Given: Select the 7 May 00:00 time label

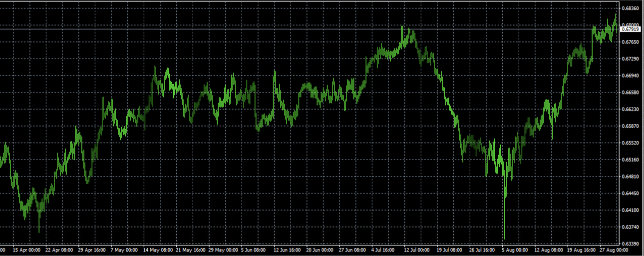Looking at the screenshot, I should coord(124,250).
